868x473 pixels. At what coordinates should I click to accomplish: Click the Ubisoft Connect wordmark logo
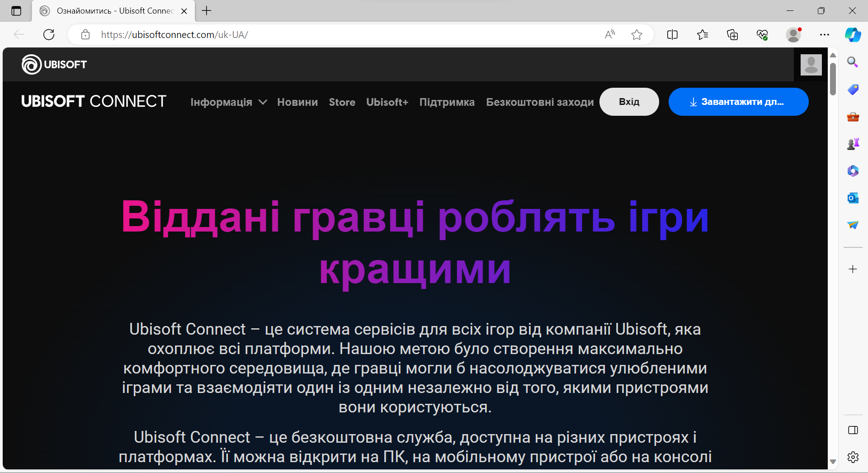(x=94, y=101)
